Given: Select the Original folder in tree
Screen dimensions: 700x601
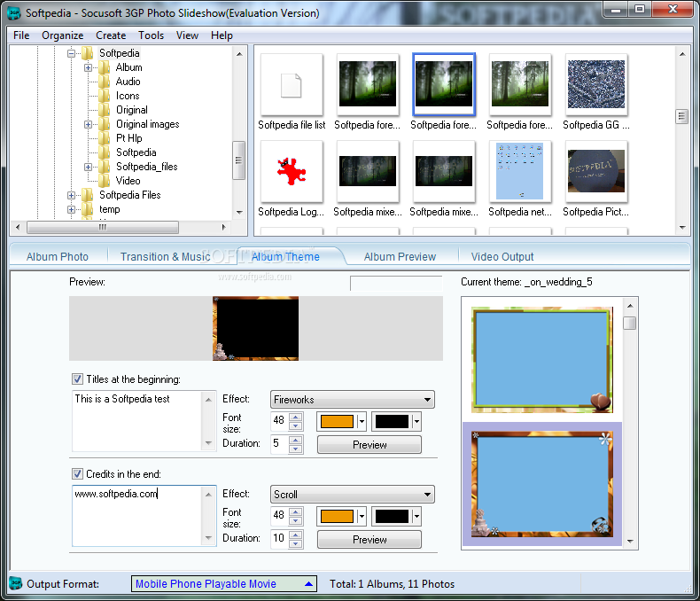Looking at the screenshot, I should click(x=132, y=110).
